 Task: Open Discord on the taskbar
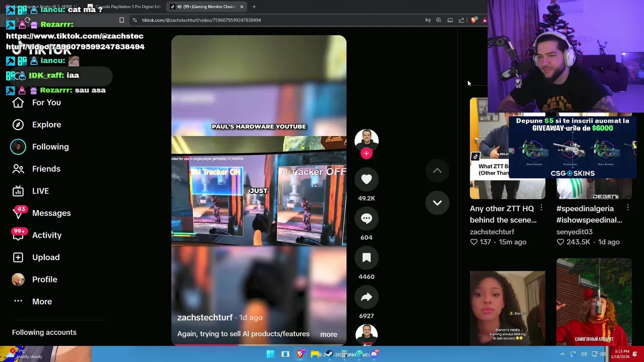(x=373, y=354)
